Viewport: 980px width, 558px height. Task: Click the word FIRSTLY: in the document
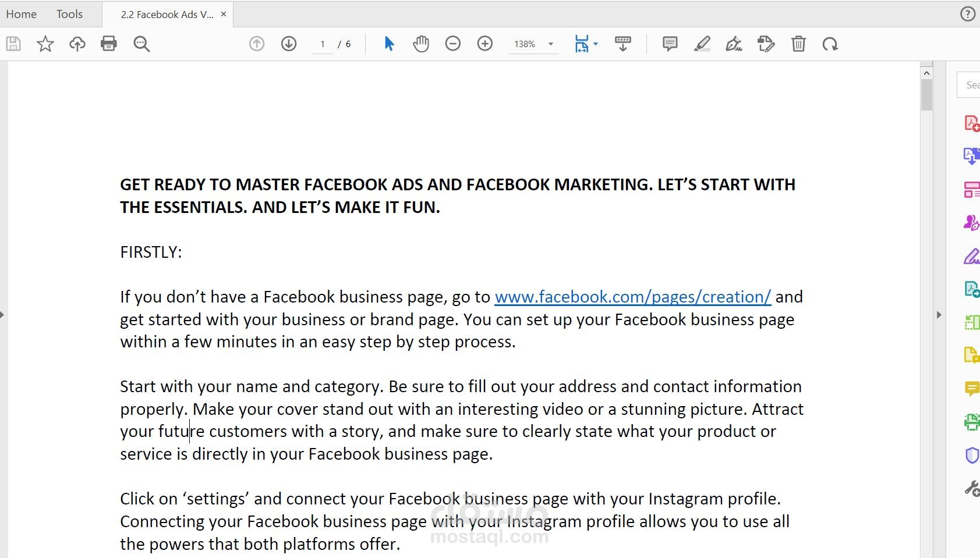pyautogui.click(x=151, y=252)
